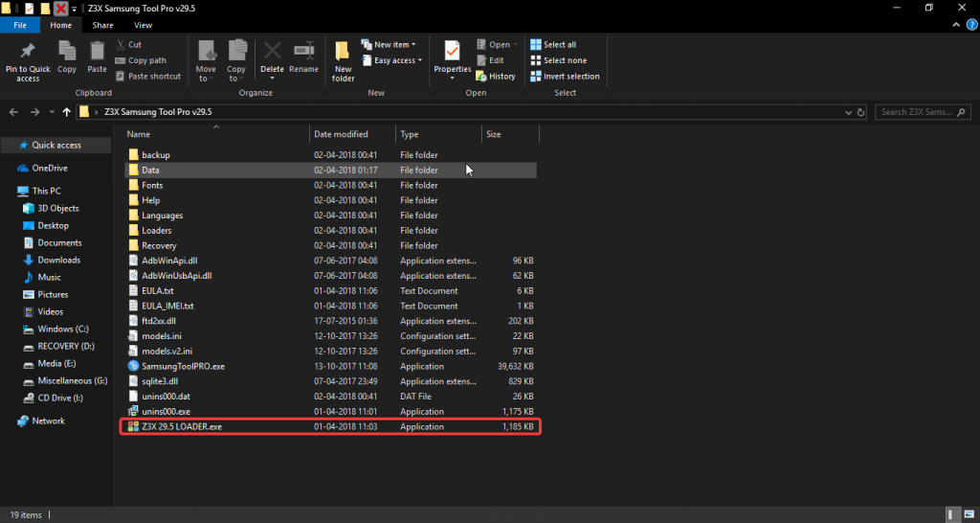Select the backup folder
The image size is (980, 523).
[330, 154]
